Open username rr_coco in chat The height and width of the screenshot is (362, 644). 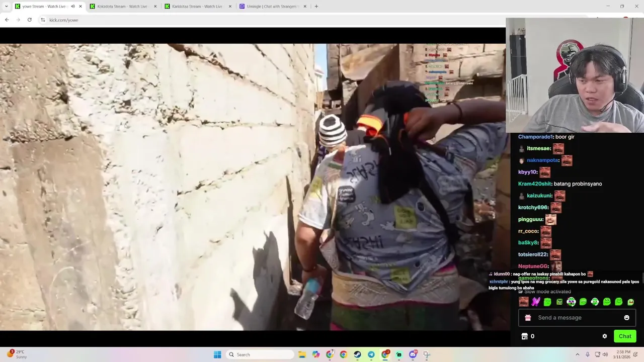(x=528, y=231)
